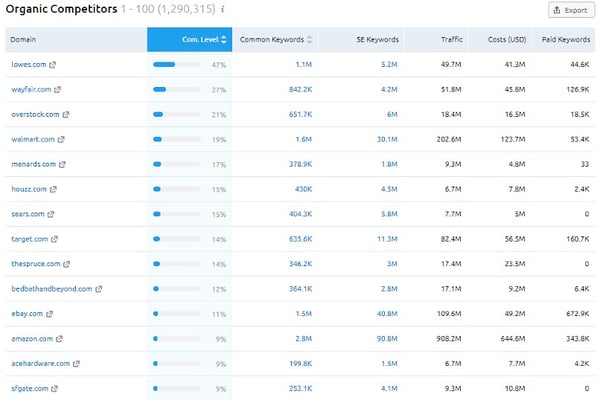Open external link icon next to walmart.com
Screen dimensions: 600x400
(61, 139)
